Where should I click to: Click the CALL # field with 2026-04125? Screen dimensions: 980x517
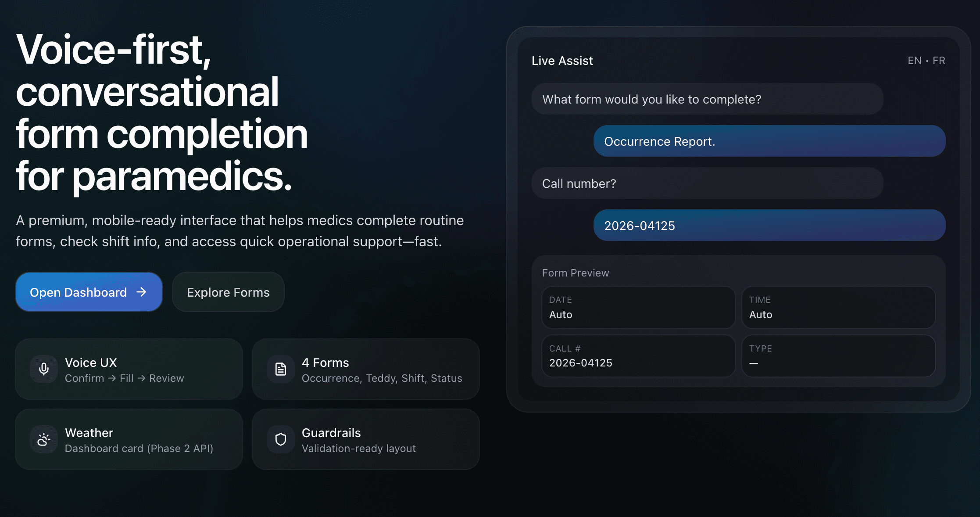(638, 356)
